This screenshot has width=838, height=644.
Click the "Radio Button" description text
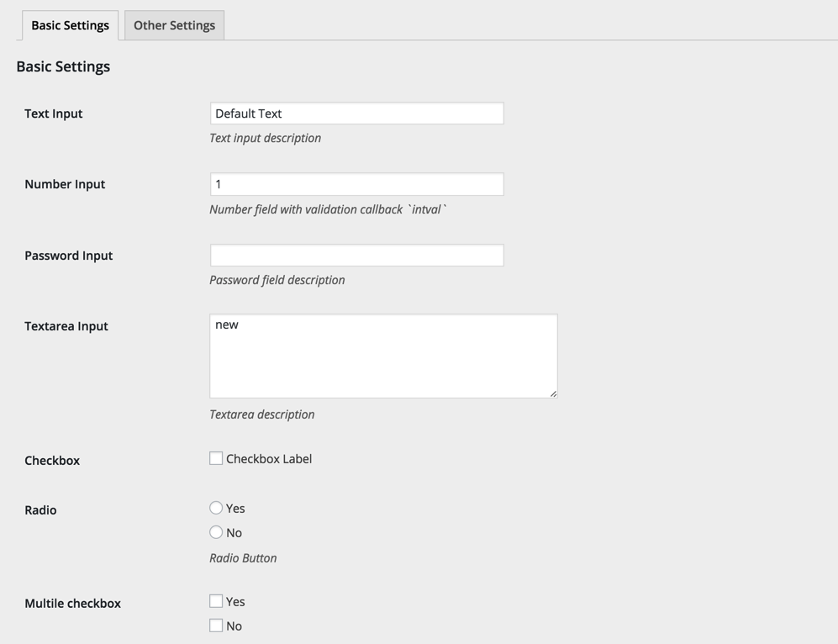(x=243, y=557)
